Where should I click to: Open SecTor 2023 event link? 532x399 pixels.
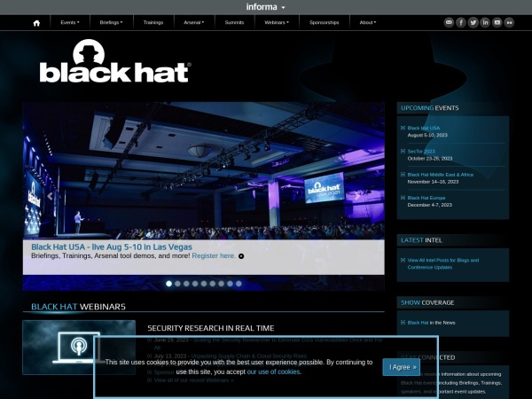tap(421, 152)
